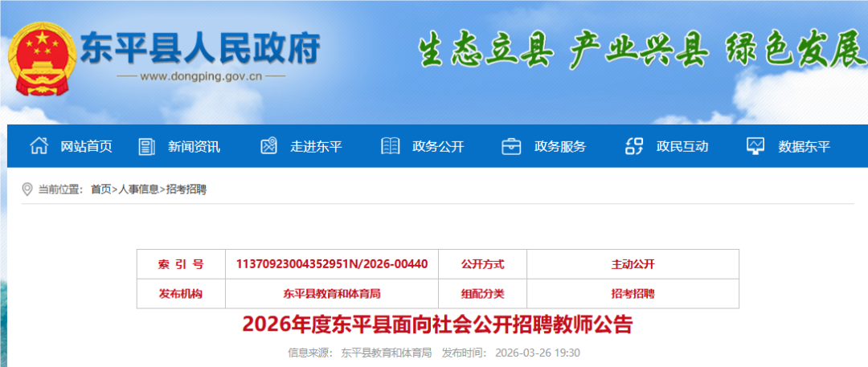
Task: Click the chart monitor icon beside 数据东平
Action: (755, 146)
